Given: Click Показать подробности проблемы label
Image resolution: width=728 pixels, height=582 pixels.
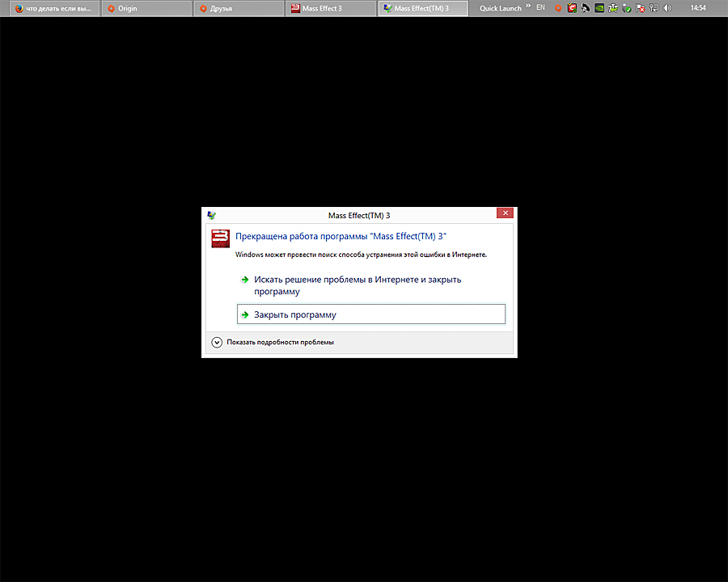Looking at the screenshot, I should click(280, 343).
